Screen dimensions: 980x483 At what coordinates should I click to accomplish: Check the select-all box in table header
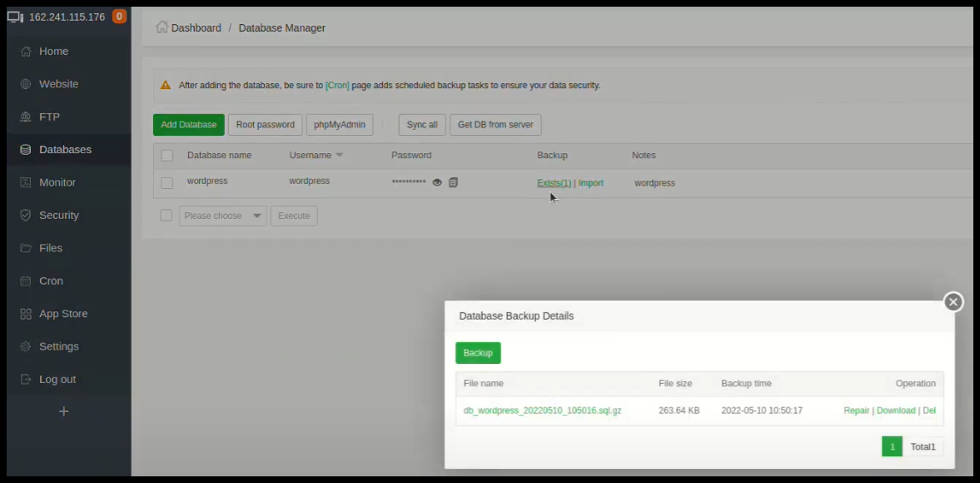167,156
